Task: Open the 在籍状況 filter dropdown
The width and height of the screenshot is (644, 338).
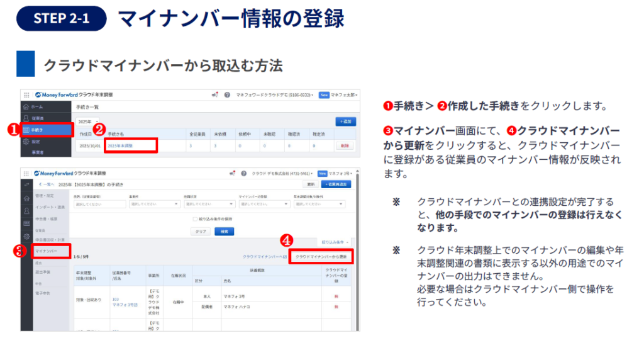Action: point(209,204)
